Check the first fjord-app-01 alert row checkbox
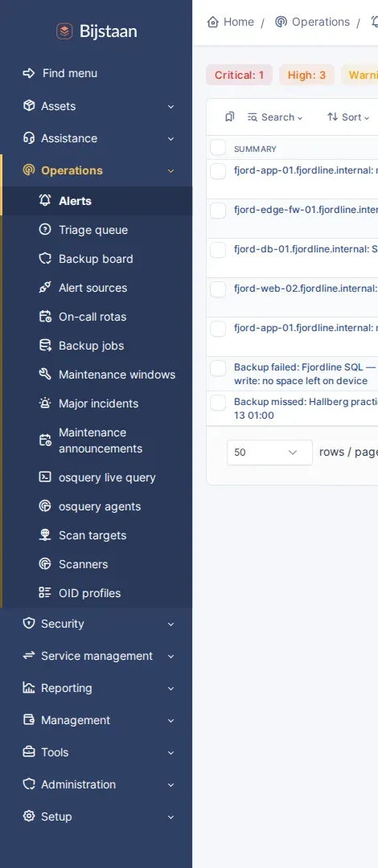This screenshot has width=378, height=868. coord(218,171)
